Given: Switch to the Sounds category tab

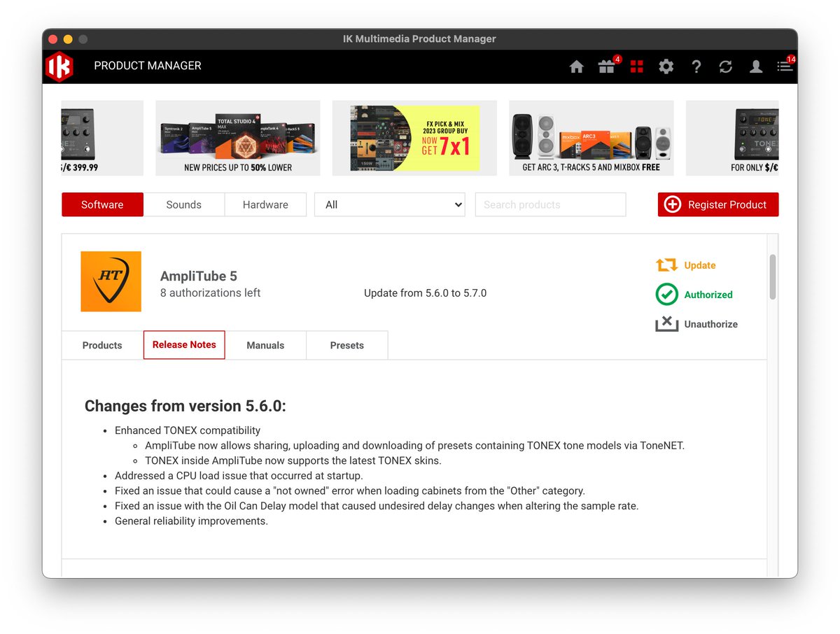Looking at the screenshot, I should pyautogui.click(x=184, y=204).
